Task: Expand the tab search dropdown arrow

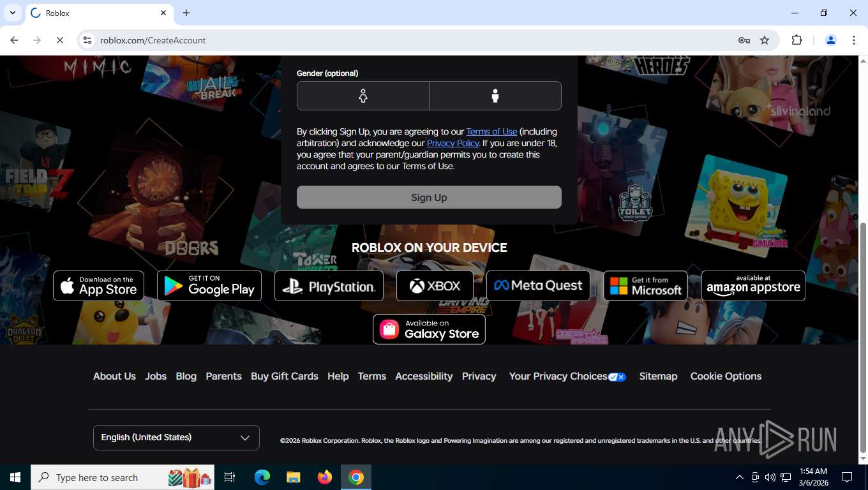Action: coord(12,13)
